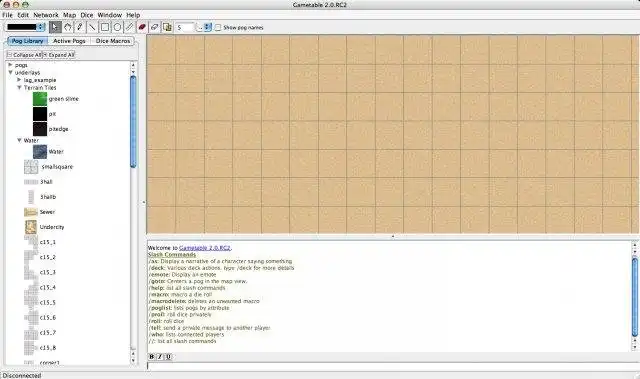The width and height of the screenshot is (640, 379).
Task: Click the Slash Commands heading text
Action: coord(172,255)
